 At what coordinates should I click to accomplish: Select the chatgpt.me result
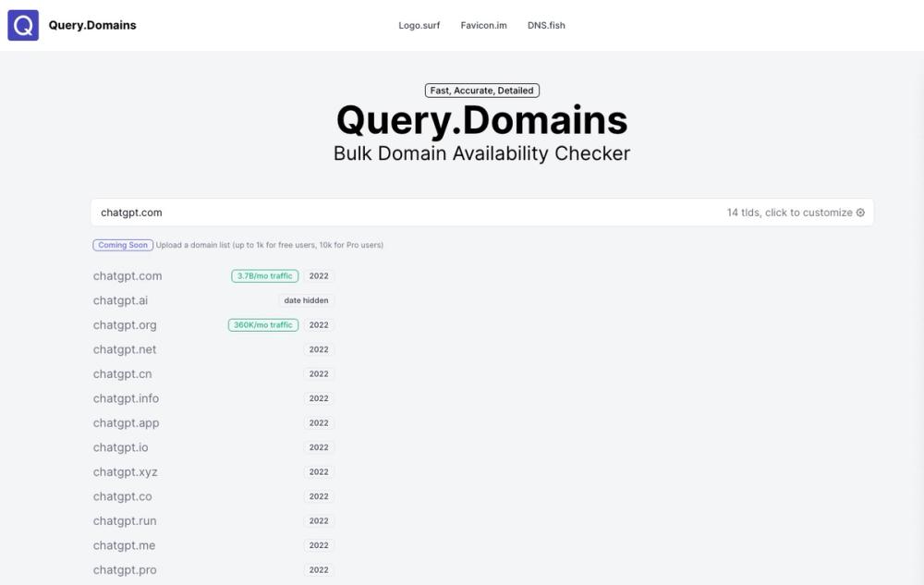coord(125,545)
